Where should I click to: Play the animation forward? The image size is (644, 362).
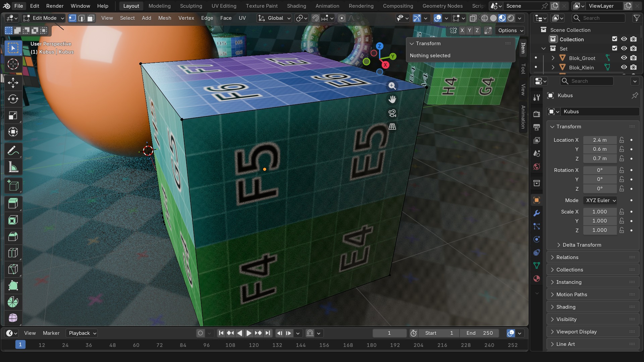(x=249, y=333)
